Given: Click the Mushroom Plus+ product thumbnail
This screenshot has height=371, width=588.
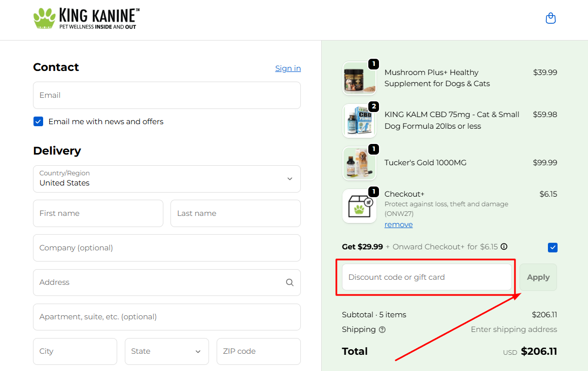Looking at the screenshot, I should coord(359,79).
